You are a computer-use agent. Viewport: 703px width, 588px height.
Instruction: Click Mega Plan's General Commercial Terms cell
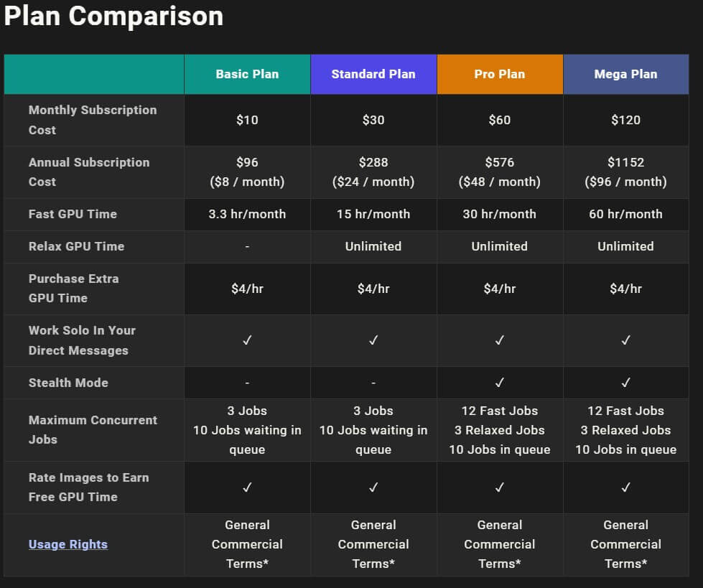625,544
